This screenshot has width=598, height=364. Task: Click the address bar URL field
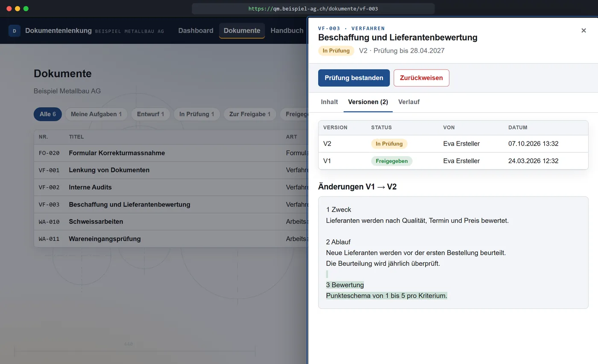(x=313, y=9)
